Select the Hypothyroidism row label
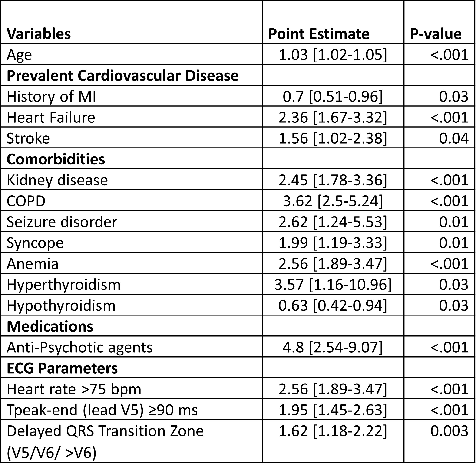Screen dimensions: 476x473 61,306
